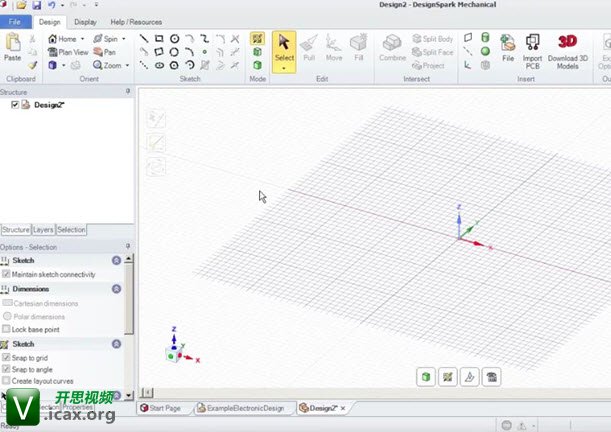611x432 pixels.
Task: Click Plan View in viewport toolbar
Action: coord(491,377)
